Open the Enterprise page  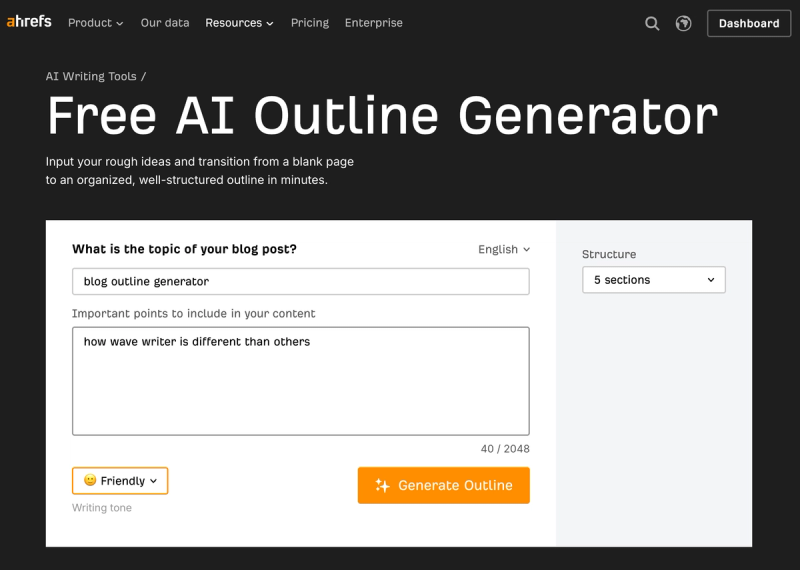pos(373,23)
